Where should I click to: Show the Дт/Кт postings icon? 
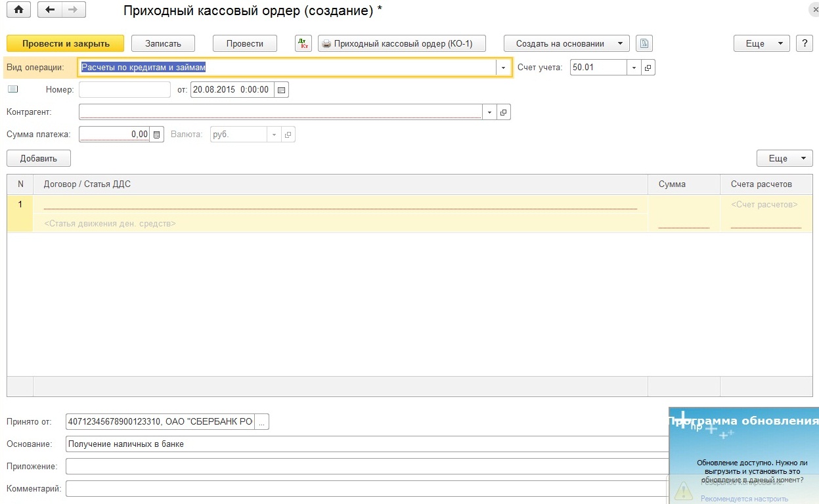(303, 43)
